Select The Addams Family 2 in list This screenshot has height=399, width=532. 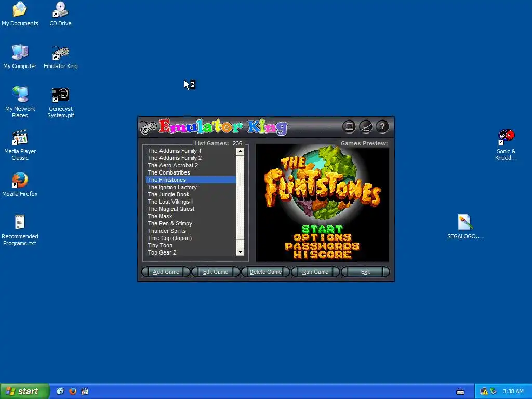[x=191, y=158]
